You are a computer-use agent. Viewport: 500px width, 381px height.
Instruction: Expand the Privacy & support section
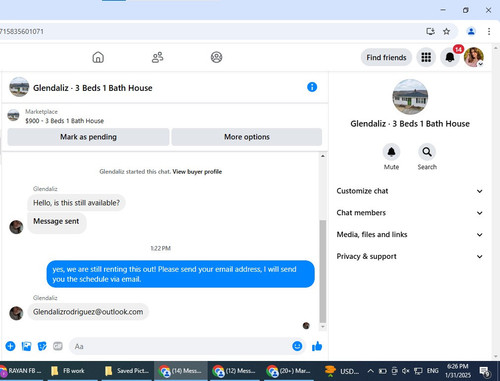click(x=410, y=256)
